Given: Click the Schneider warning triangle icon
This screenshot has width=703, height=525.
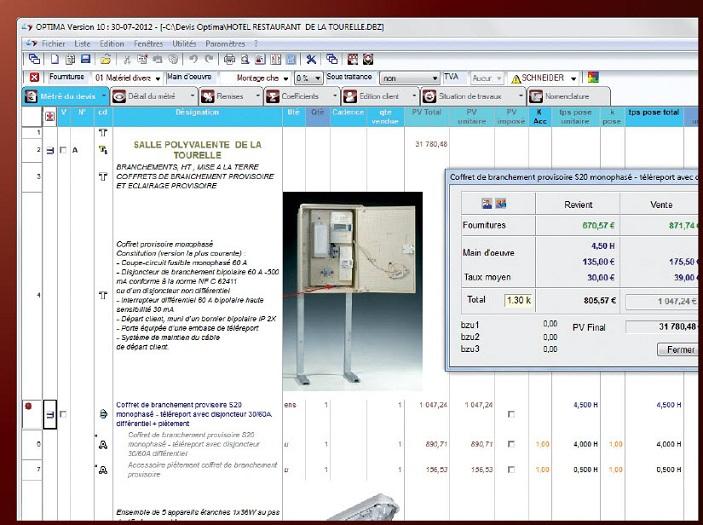Looking at the screenshot, I should (516, 79).
